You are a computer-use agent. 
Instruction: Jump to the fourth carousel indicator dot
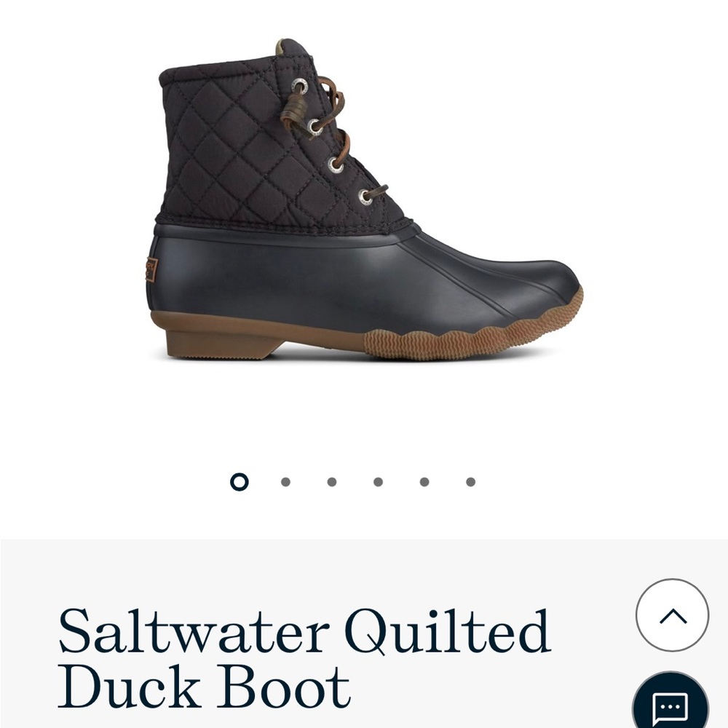(x=378, y=482)
